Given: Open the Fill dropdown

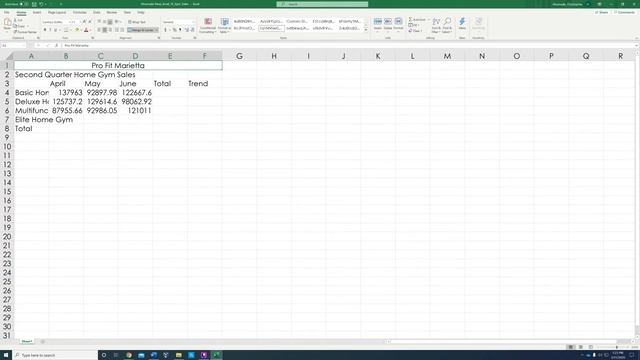Looking at the screenshot, I should (x=414, y=25).
